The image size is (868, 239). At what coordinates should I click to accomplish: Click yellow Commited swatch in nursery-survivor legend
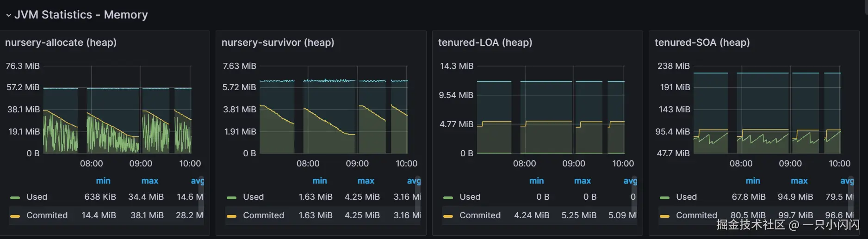pos(231,216)
